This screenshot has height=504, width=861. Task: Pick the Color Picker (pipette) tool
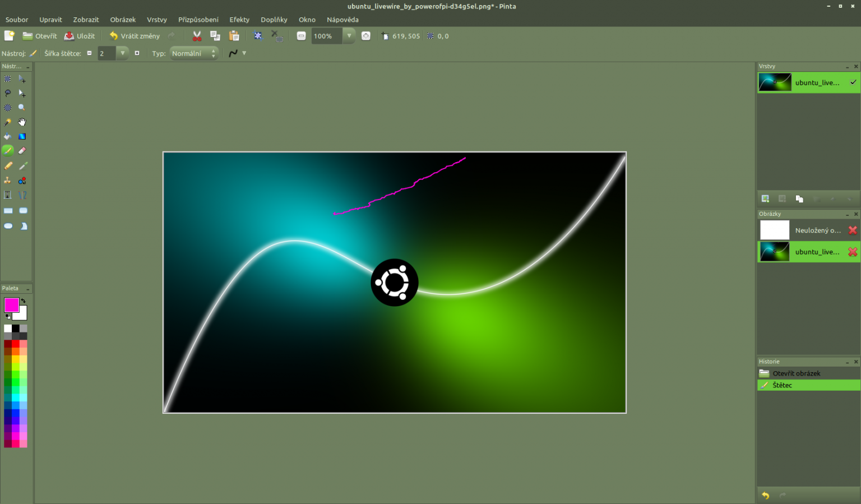pyautogui.click(x=23, y=165)
